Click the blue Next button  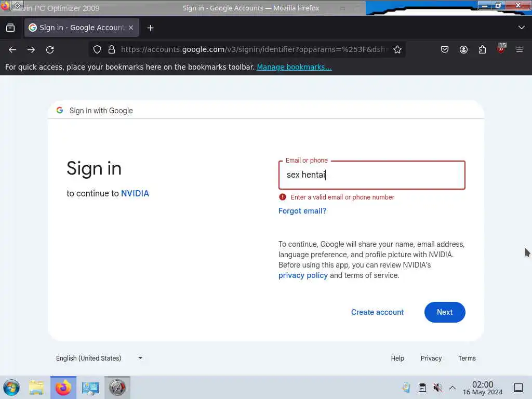point(445,312)
